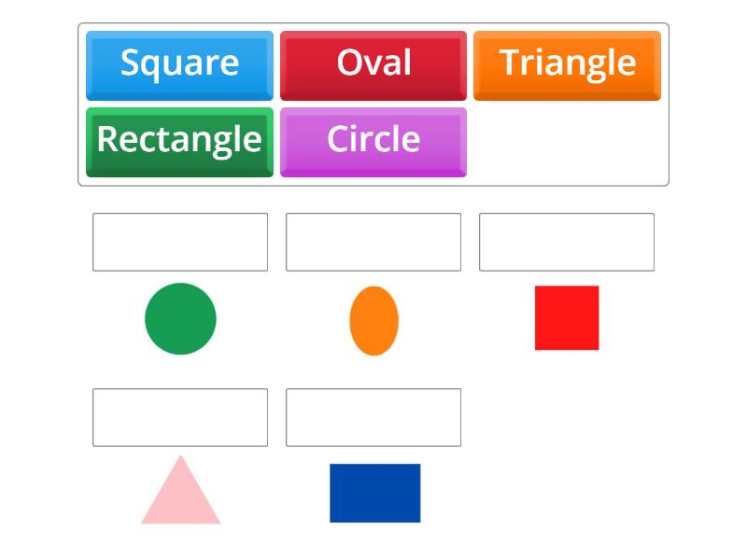Click the orange Triangle tile text
Screen dimensions: 747x560
pos(567,63)
